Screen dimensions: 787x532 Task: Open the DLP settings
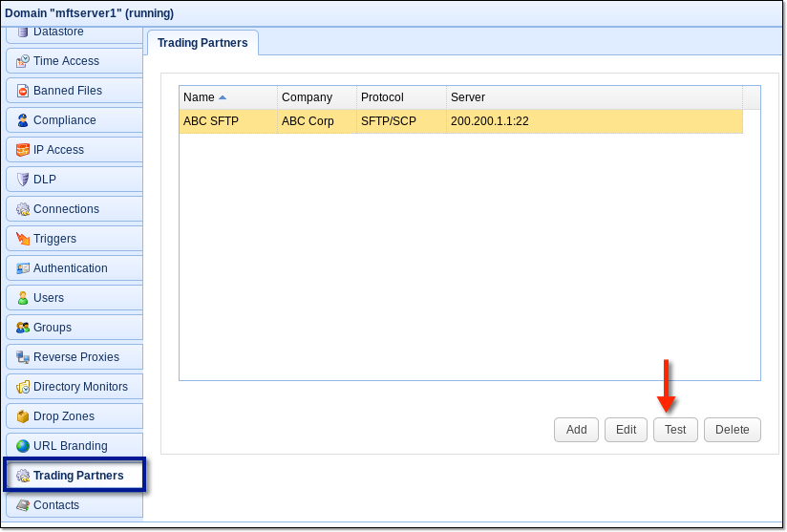[74, 180]
